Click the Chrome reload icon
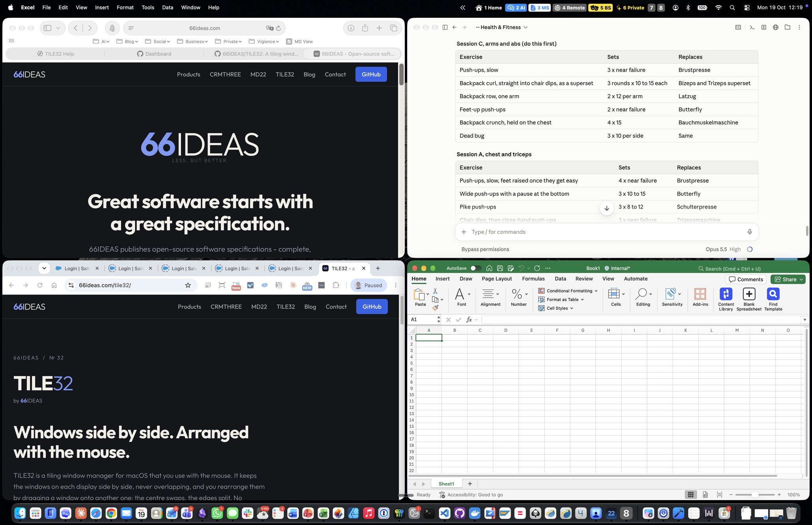 [39, 285]
